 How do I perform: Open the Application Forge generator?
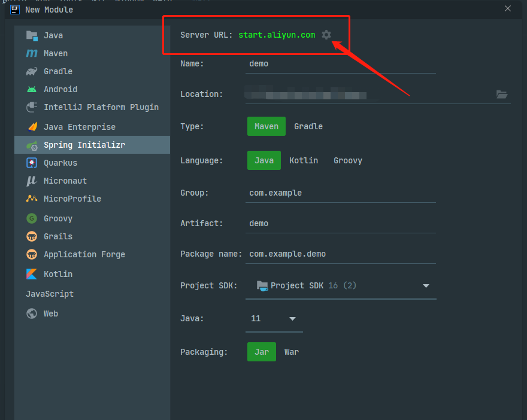[84, 254]
